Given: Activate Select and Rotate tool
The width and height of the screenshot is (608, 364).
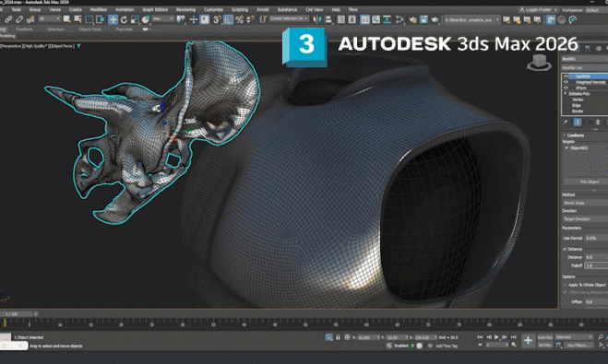Looking at the screenshot, I should click(124, 19).
